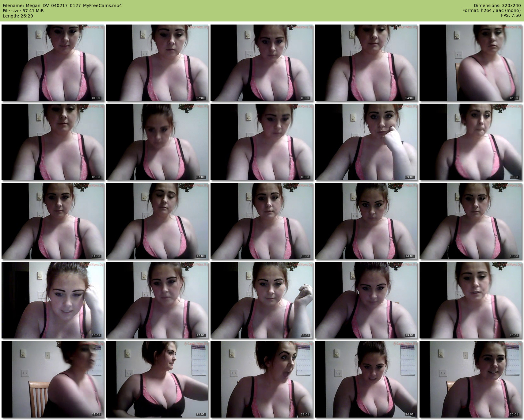The width and height of the screenshot is (524, 420).
Task: Select the thumbnail stamped 09:00
Action: (x=366, y=142)
